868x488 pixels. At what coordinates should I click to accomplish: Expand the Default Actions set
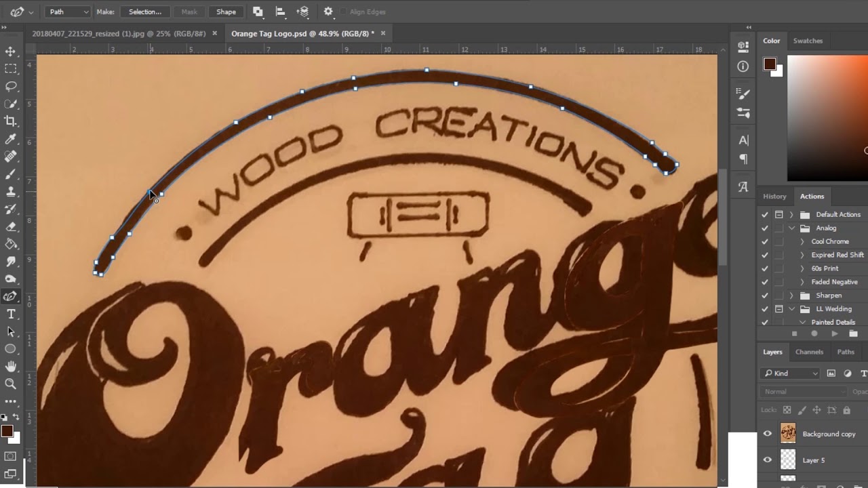791,215
